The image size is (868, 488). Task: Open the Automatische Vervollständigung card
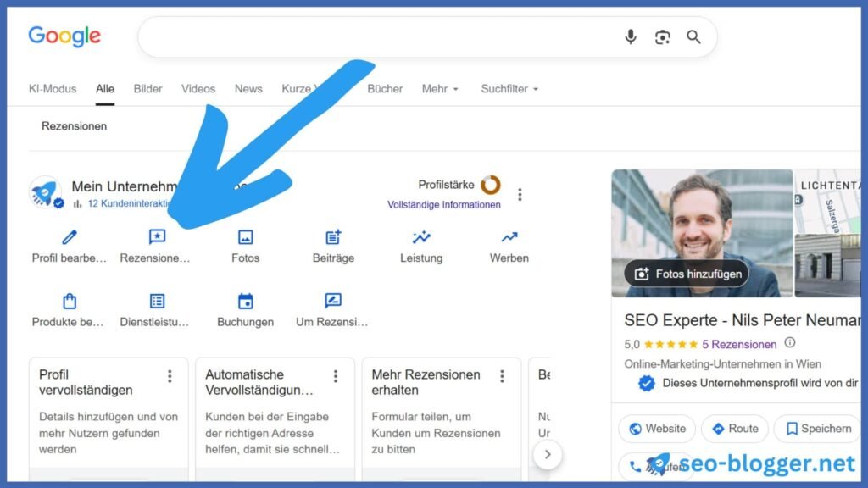275,419
